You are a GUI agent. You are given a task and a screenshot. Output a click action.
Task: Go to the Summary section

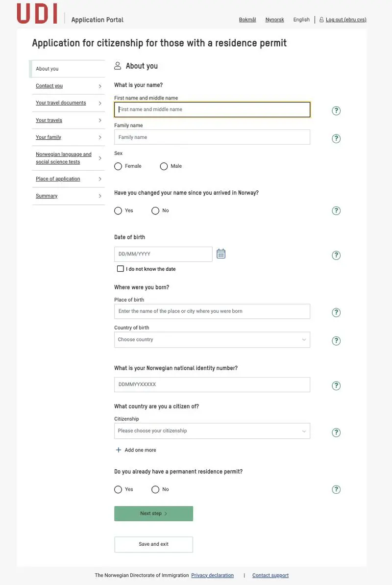click(46, 195)
